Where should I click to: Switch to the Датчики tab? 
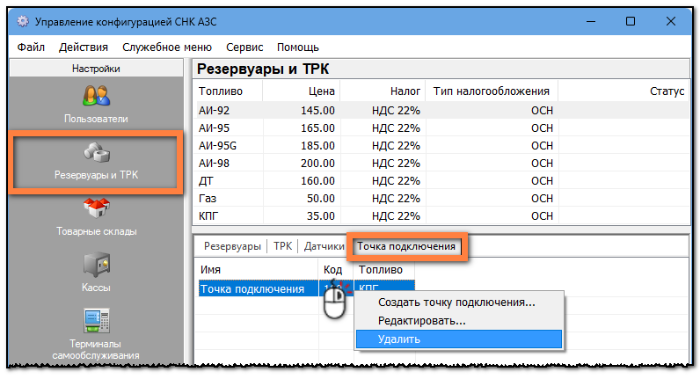coord(324,246)
